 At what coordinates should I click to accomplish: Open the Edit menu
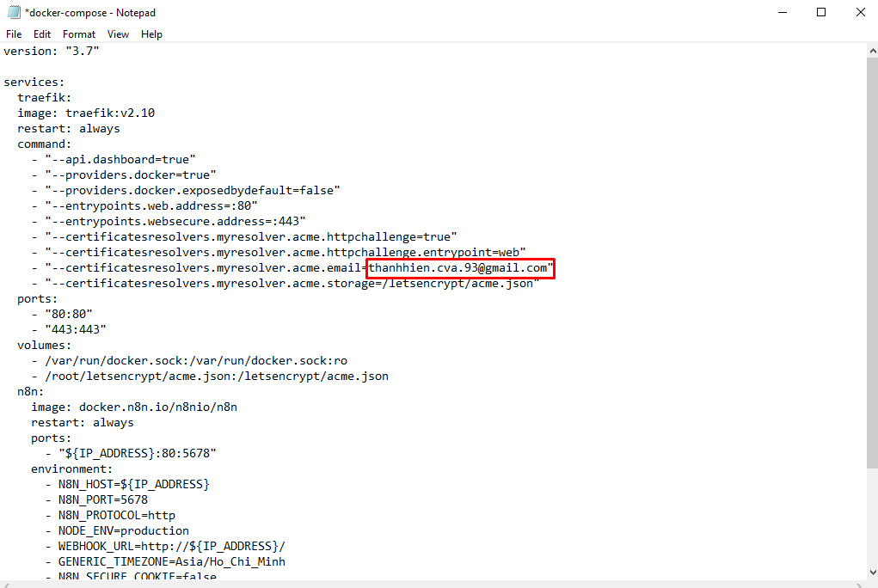tap(41, 34)
